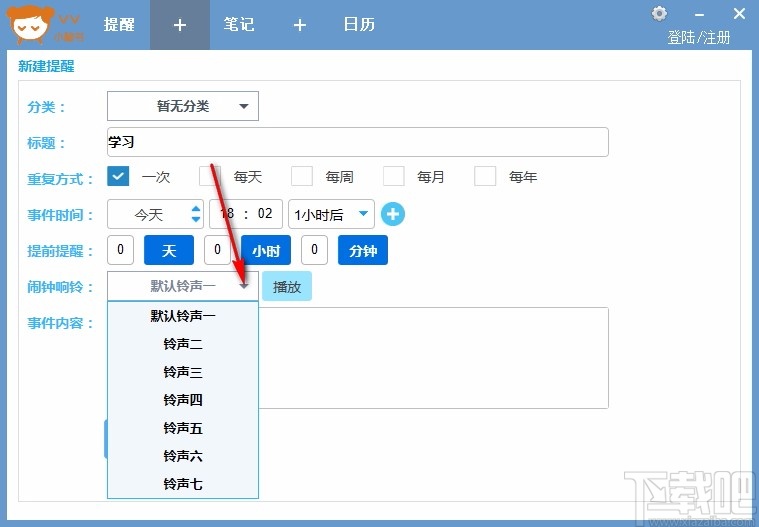The image size is (759, 527).
Task: Click the mascot logo icon
Action: click(30, 24)
